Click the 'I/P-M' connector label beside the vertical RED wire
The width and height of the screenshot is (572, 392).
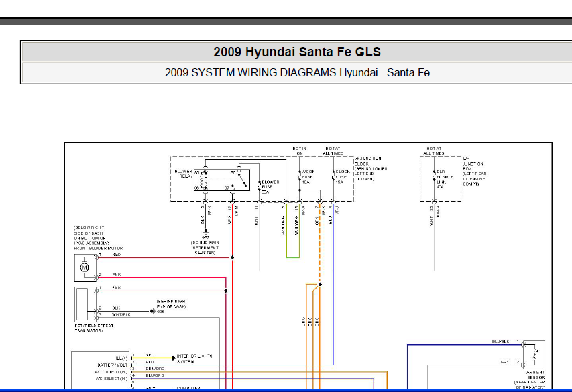(x=237, y=211)
